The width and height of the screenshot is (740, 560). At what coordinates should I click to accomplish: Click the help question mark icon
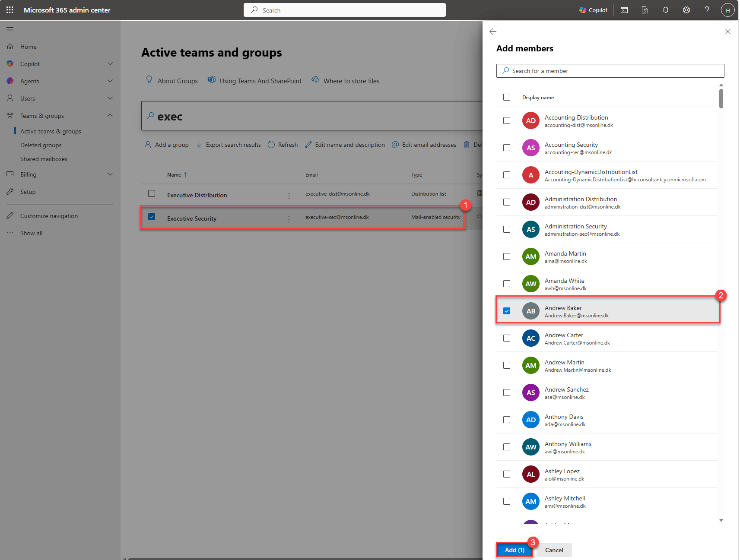[707, 10]
